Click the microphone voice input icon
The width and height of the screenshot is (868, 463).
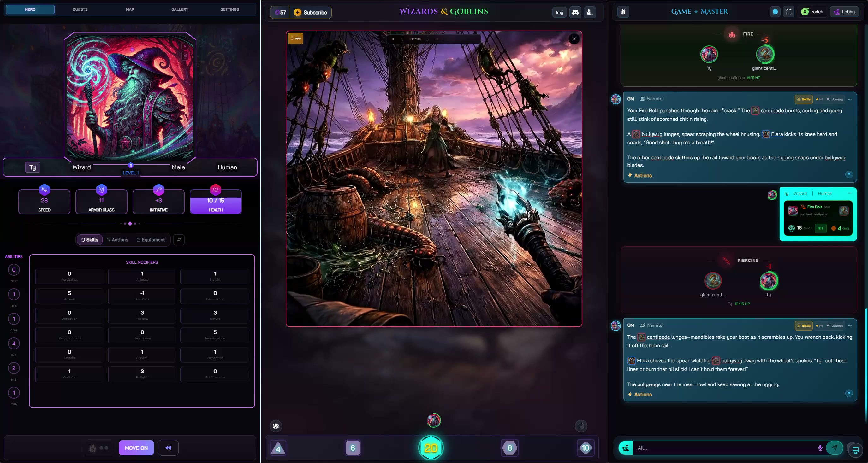(820, 448)
